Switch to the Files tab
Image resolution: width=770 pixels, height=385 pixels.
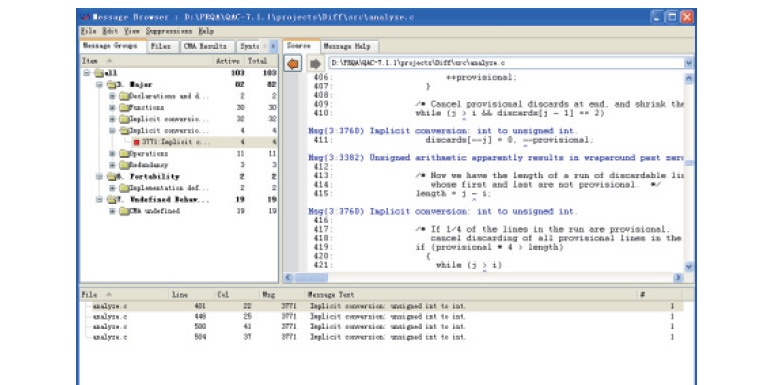click(161, 47)
